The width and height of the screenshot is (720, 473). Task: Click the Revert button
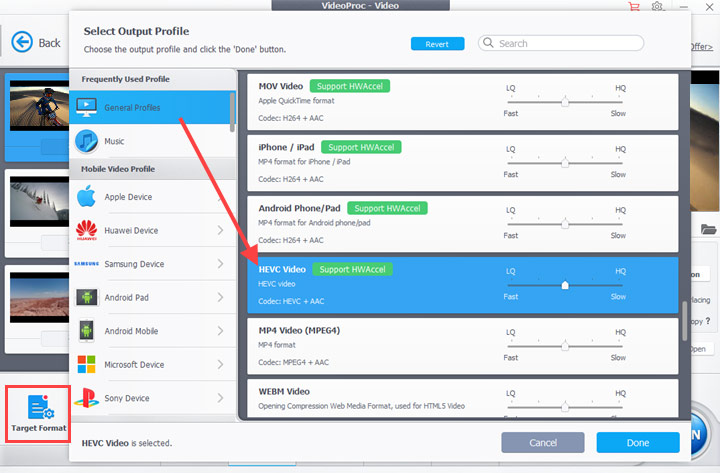point(437,44)
